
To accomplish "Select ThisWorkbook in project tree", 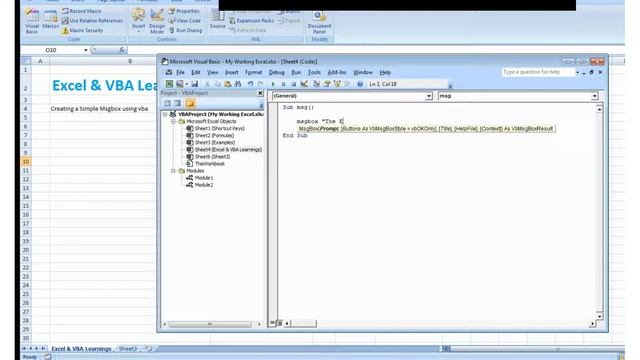I will (209, 164).
